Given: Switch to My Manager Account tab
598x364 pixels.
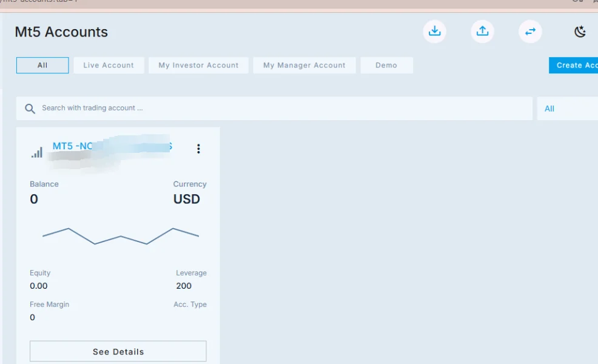Looking at the screenshot, I should (304, 66).
